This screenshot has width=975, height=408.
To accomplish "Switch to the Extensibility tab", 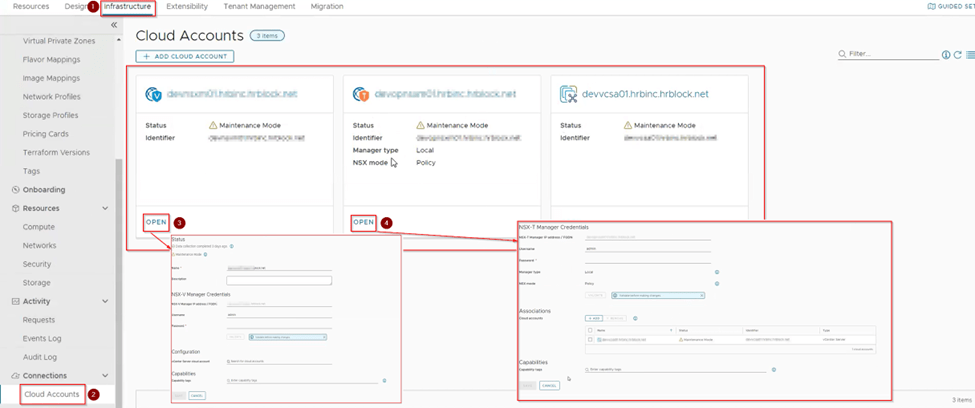I will point(187,6).
